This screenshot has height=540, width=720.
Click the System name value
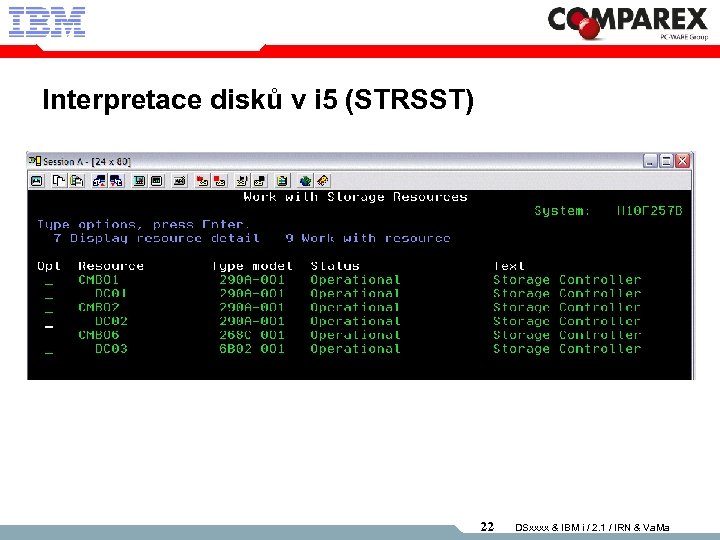[x=649, y=211]
